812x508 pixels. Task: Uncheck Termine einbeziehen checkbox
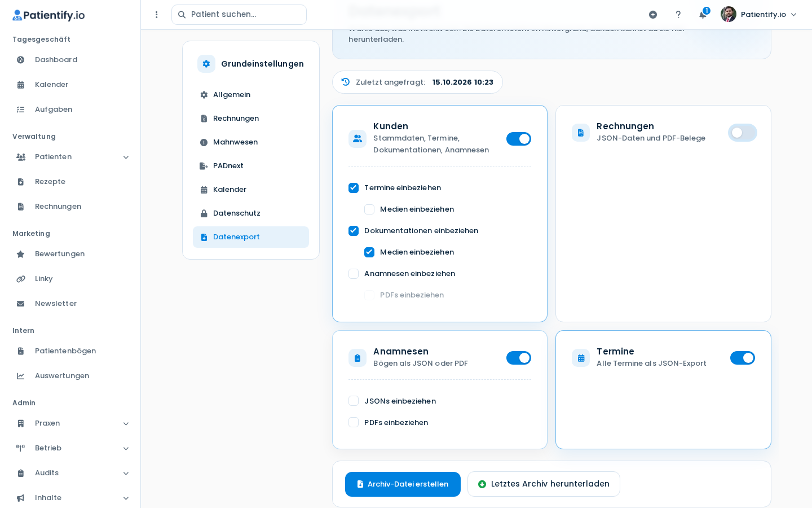(354, 188)
